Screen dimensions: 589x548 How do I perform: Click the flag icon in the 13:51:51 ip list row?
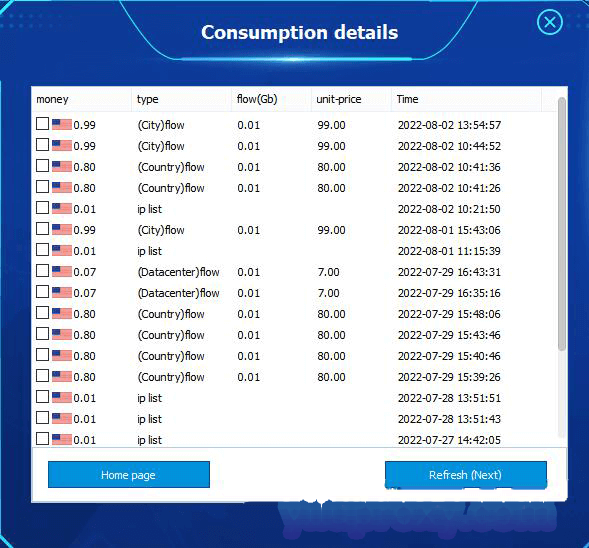[x=62, y=397]
